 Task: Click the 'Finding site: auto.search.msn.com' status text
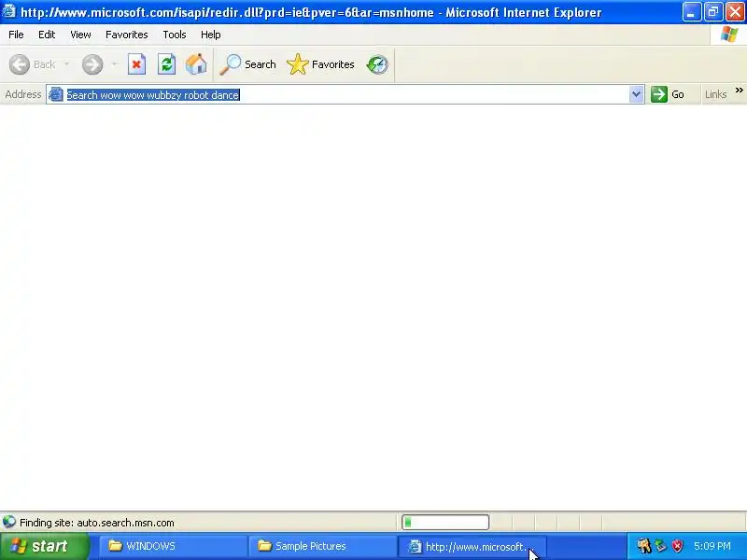click(x=97, y=523)
